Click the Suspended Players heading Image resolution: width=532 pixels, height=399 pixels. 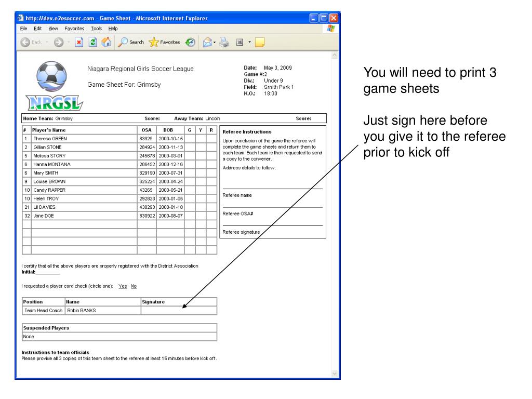pyautogui.click(x=46, y=328)
